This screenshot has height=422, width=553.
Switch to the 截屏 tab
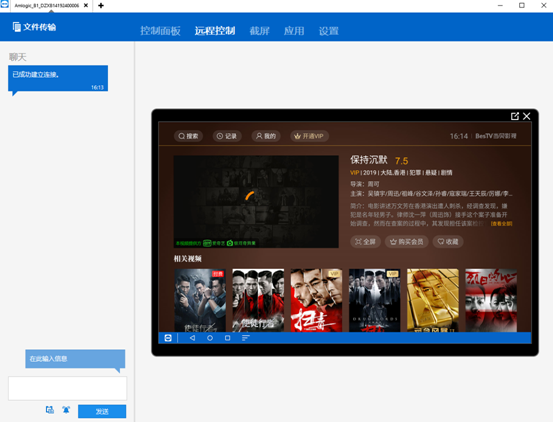[x=260, y=31]
